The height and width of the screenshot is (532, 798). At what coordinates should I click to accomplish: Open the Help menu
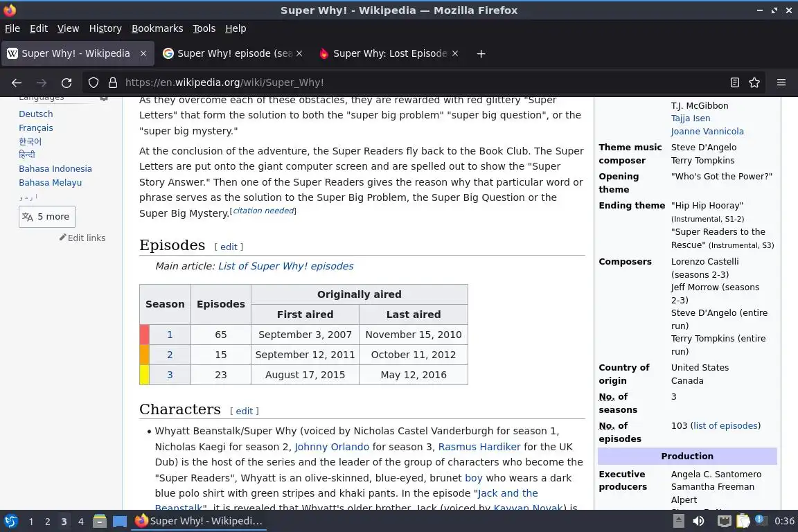[236, 28]
